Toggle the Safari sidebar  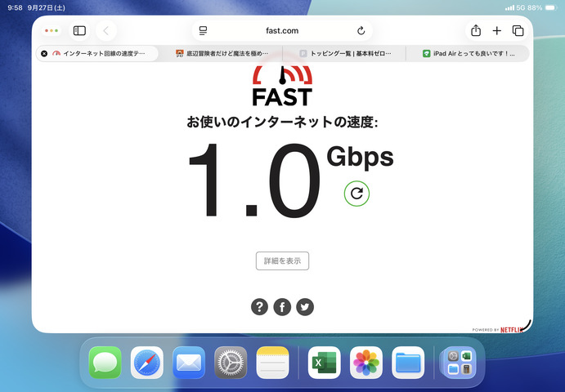click(79, 31)
